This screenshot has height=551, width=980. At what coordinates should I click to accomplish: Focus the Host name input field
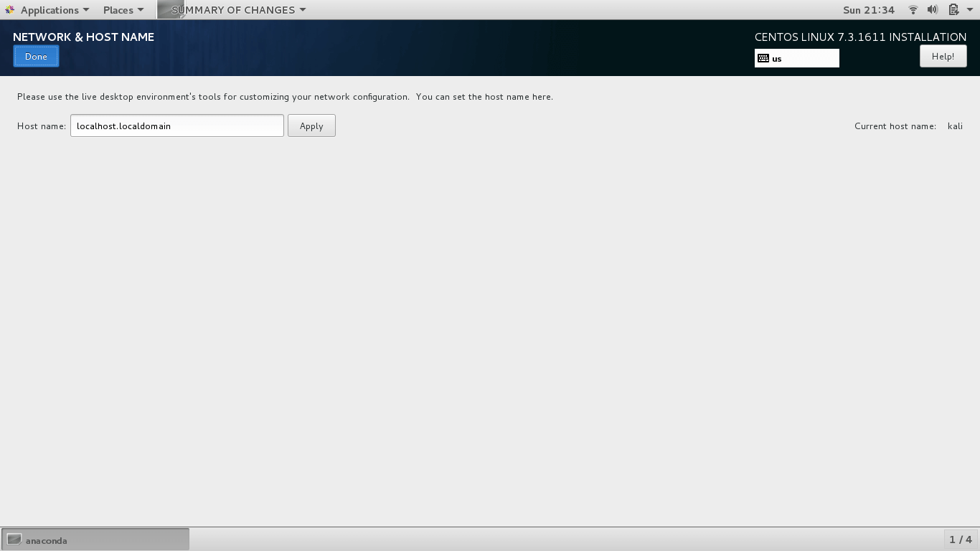coord(177,126)
